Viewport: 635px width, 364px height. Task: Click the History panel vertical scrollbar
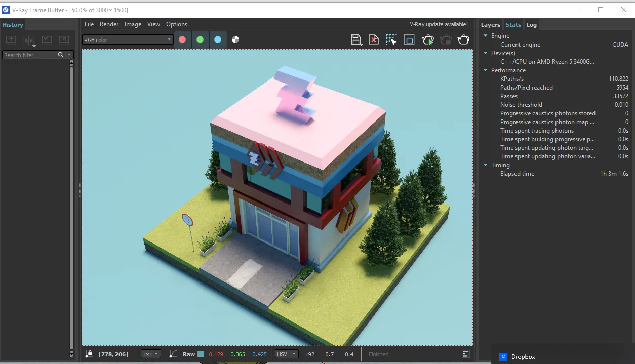(71, 208)
